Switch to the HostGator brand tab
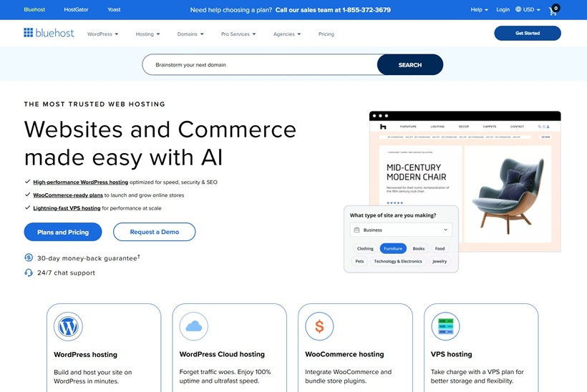 tap(76, 10)
